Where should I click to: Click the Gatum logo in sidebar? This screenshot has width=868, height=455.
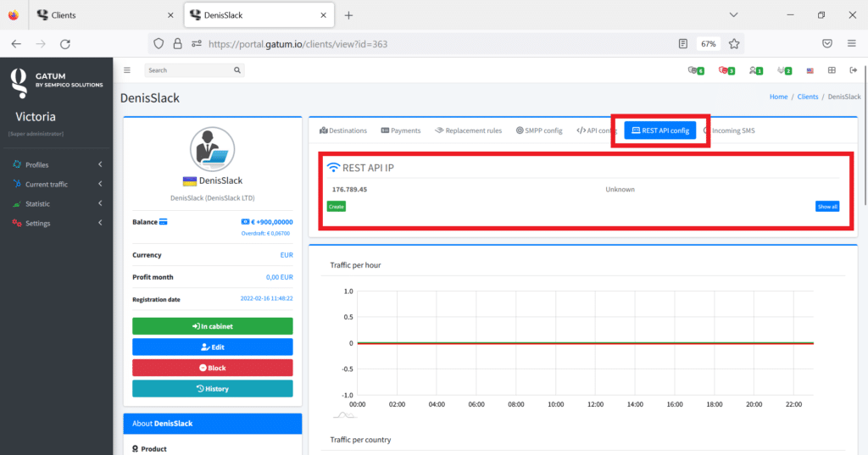click(x=19, y=83)
